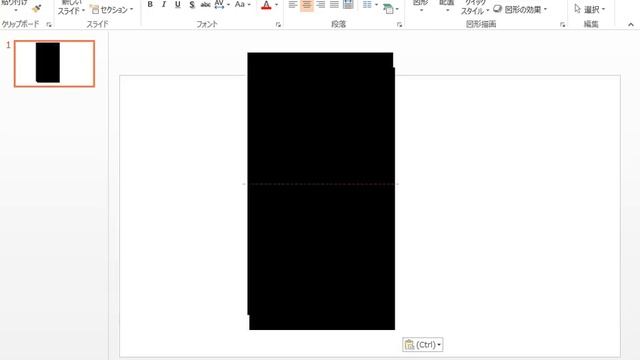Image resolution: width=640 pixels, height=360 pixels.
Task: Click the large black shape on slide
Action: 321,191
